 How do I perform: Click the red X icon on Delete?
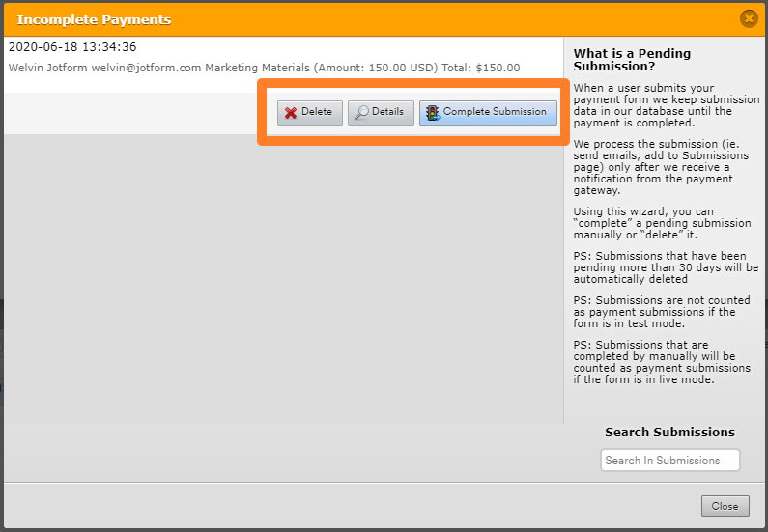(291, 112)
